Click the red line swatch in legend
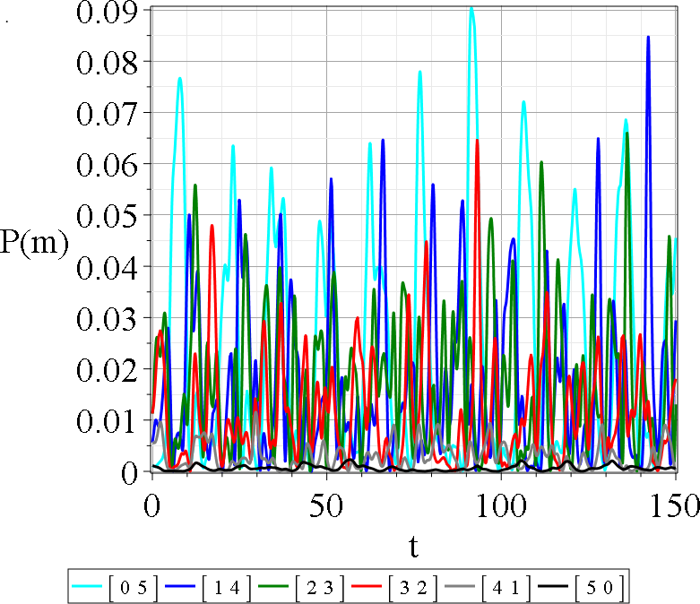 click(x=367, y=586)
